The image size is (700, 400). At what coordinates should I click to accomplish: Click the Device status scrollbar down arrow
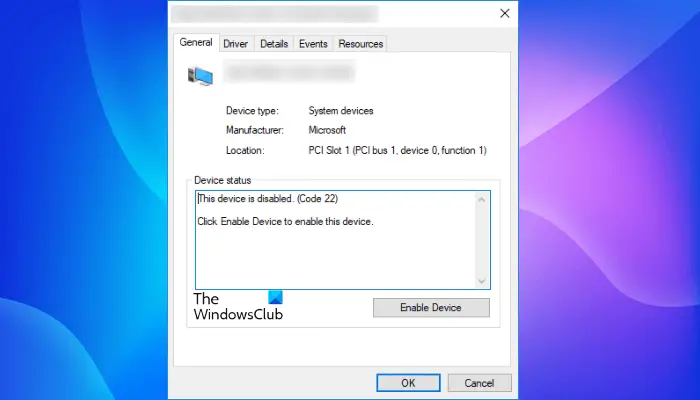point(482,281)
